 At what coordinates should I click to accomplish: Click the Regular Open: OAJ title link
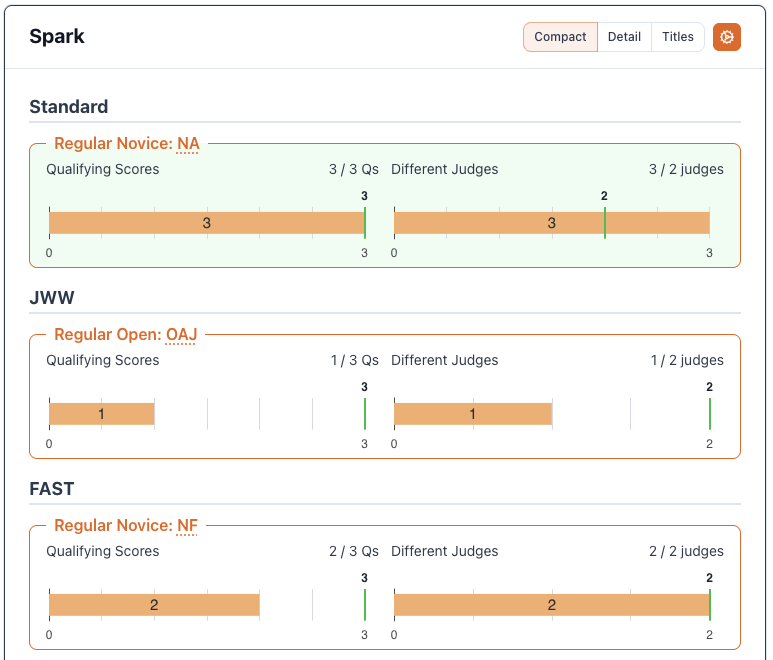click(x=125, y=334)
